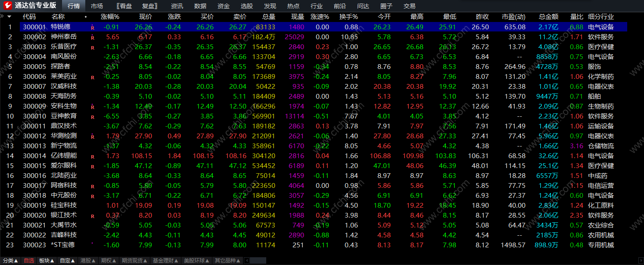644x265 pixels.
Task: Select the 硅宝科技 stock name
Action: [x=64, y=206]
